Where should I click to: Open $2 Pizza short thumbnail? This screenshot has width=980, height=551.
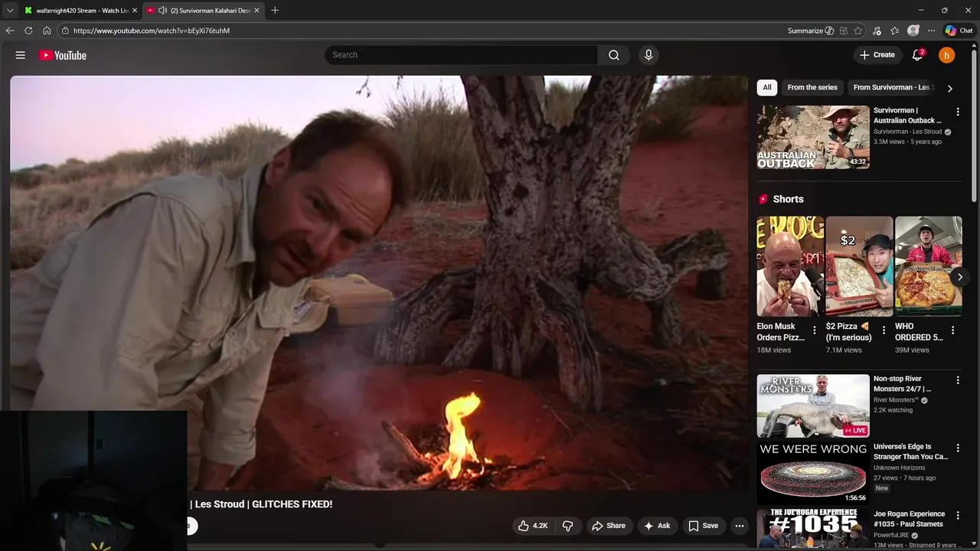tap(859, 266)
